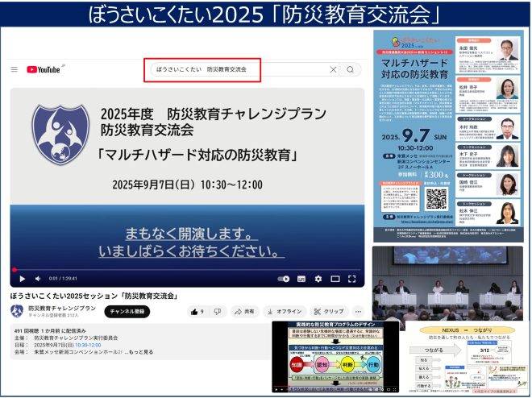Click the YouTube logo
This screenshot has width=532, height=398.
44,70
